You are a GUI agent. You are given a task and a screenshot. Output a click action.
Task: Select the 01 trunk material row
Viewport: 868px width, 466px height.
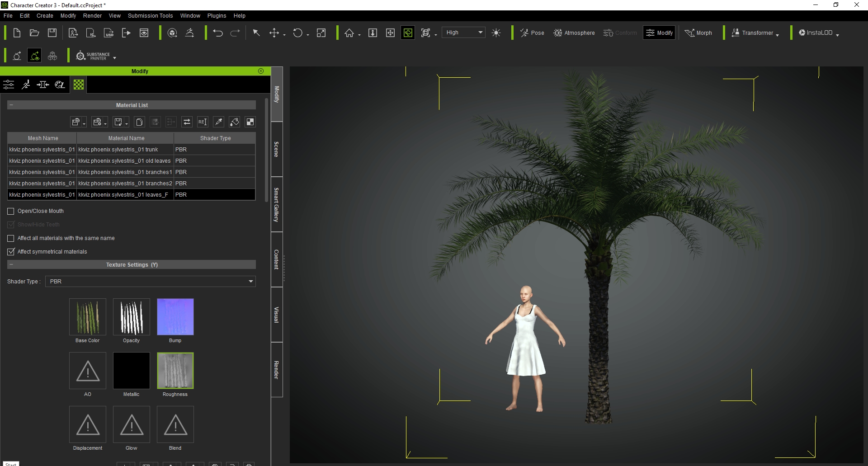[132, 149]
